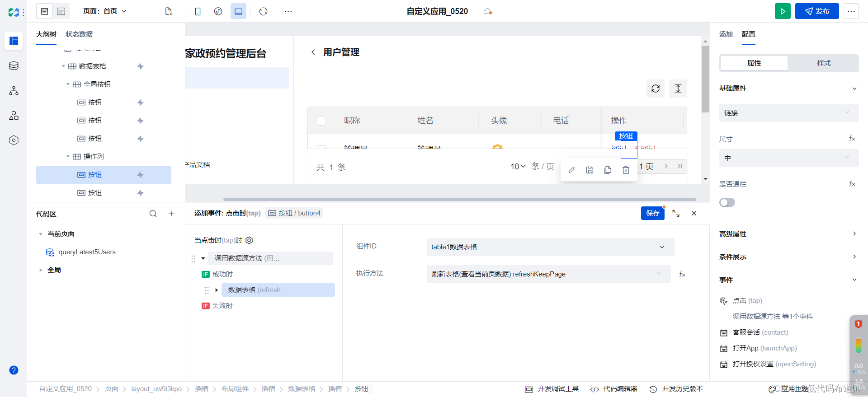Click the delete trash icon in component toolbar
Viewport: 868px width, 397px height.
626,170
